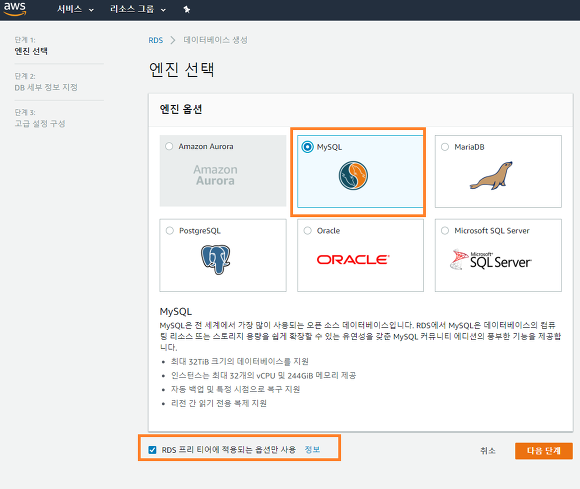Click the MySQL dolphin logo
The height and width of the screenshot is (489, 580).
click(x=353, y=176)
